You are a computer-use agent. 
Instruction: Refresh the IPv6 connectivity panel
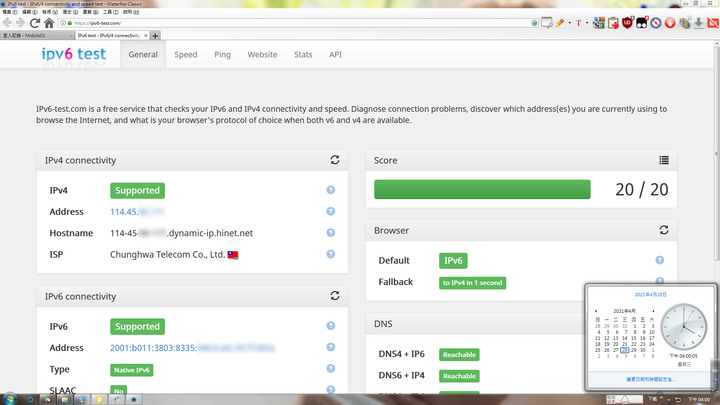(x=335, y=296)
